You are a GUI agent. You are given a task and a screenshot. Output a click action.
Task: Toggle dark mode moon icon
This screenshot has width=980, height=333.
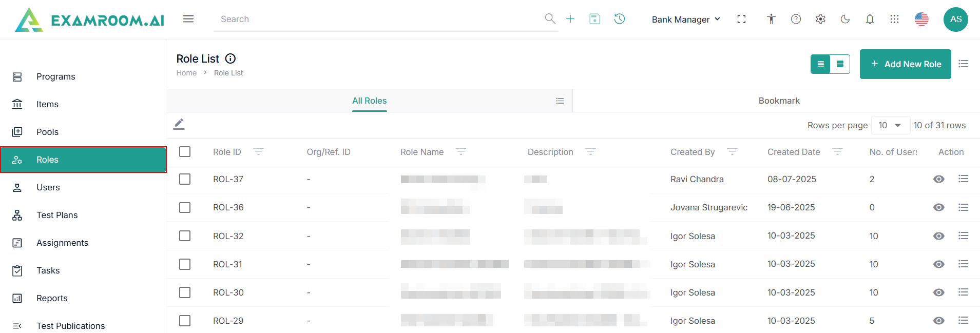coord(845,19)
